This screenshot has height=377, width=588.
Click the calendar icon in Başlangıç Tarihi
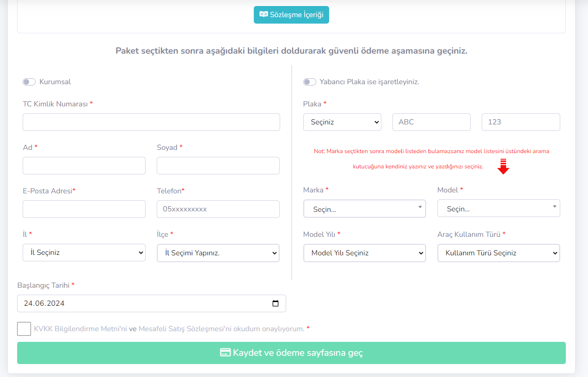[276, 303]
